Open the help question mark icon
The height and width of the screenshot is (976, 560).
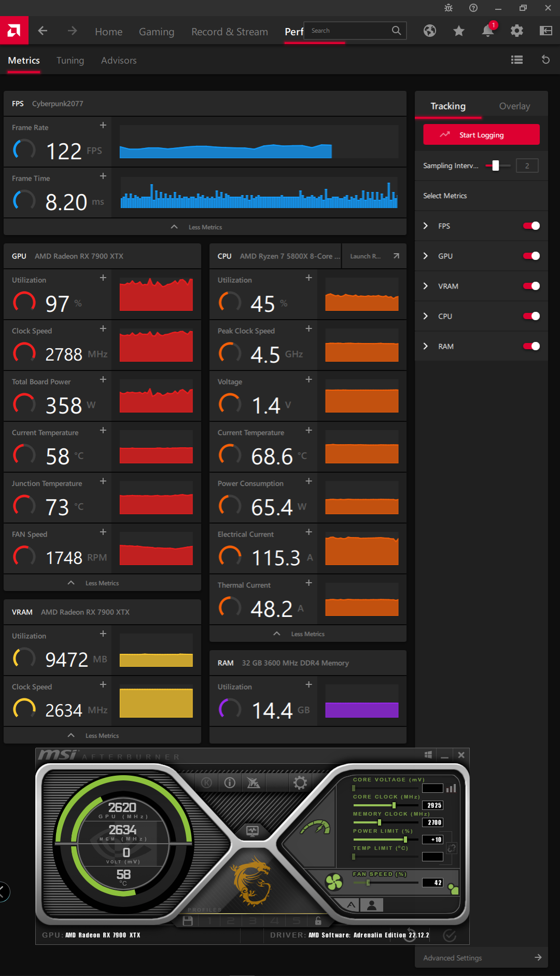point(473,8)
